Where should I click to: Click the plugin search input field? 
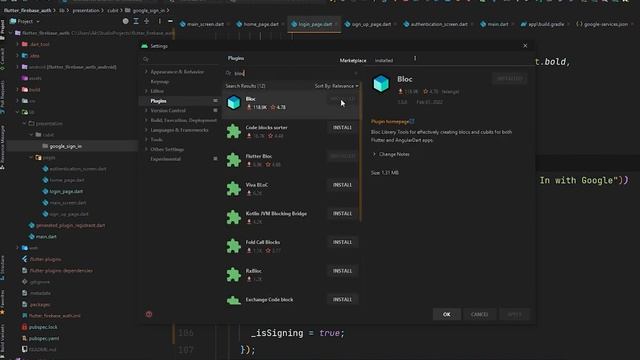(x=292, y=73)
